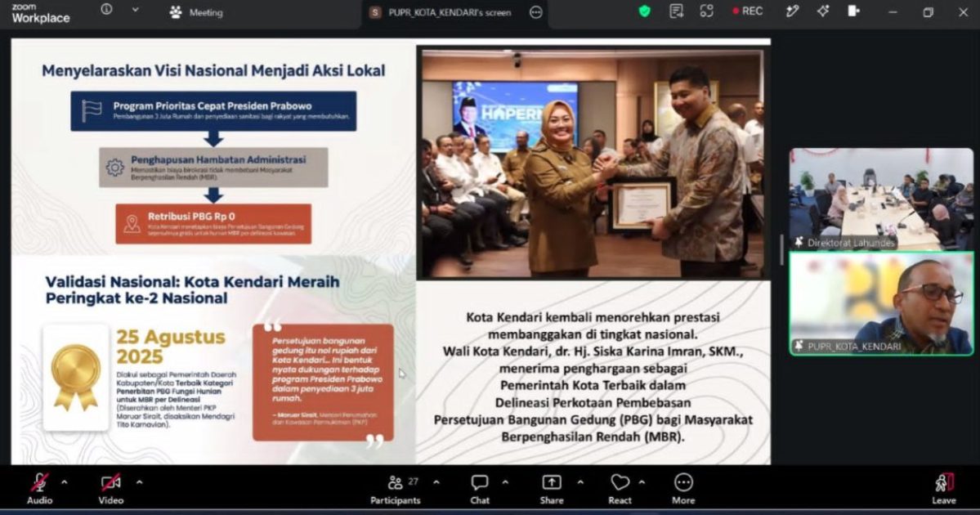The height and width of the screenshot is (515, 980).
Task: Open the Chat panel
Action: coord(480,489)
